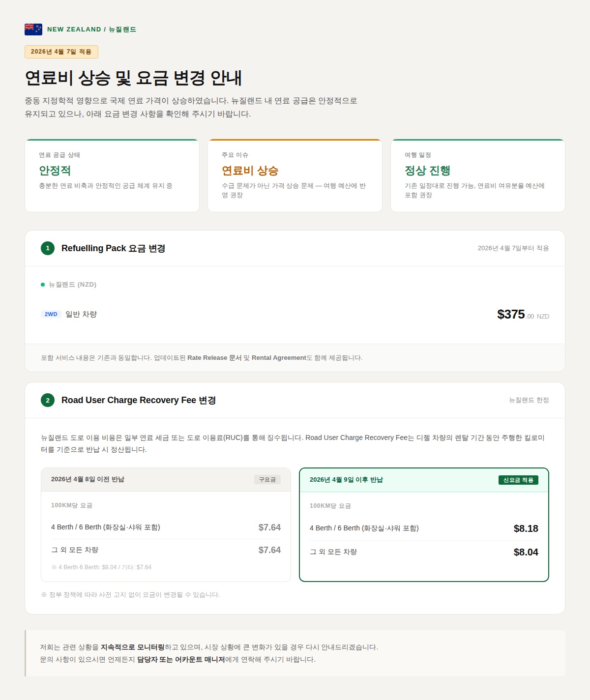Click the Refuelling Pack 요금 변경 heading
590x700 pixels.
(x=113, y=248)
